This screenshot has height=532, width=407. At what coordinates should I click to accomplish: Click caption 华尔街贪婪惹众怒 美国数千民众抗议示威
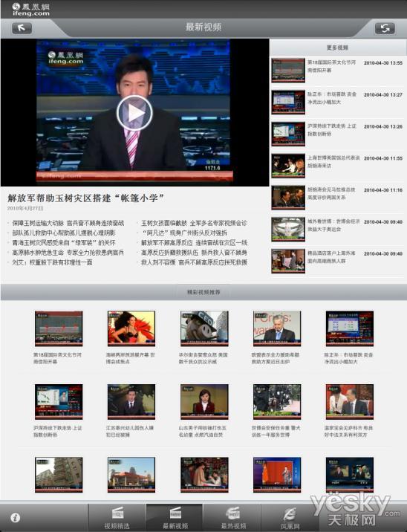[203, 358]
